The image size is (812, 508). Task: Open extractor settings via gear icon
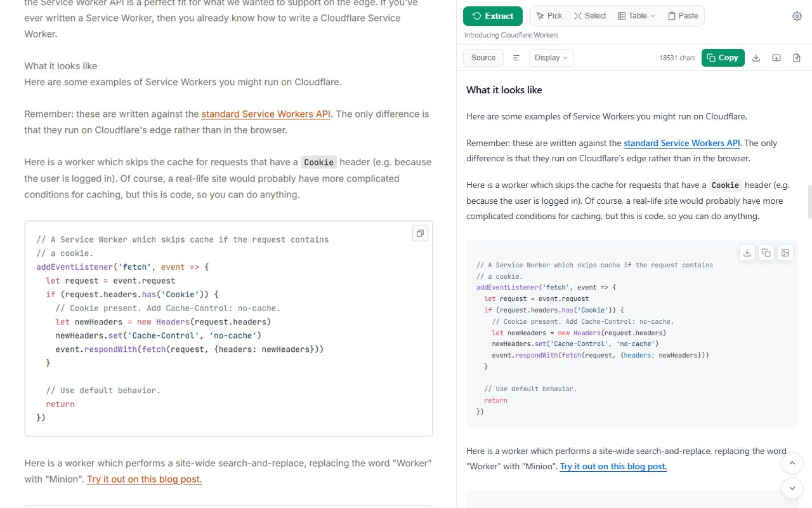(x=797, y=17)
